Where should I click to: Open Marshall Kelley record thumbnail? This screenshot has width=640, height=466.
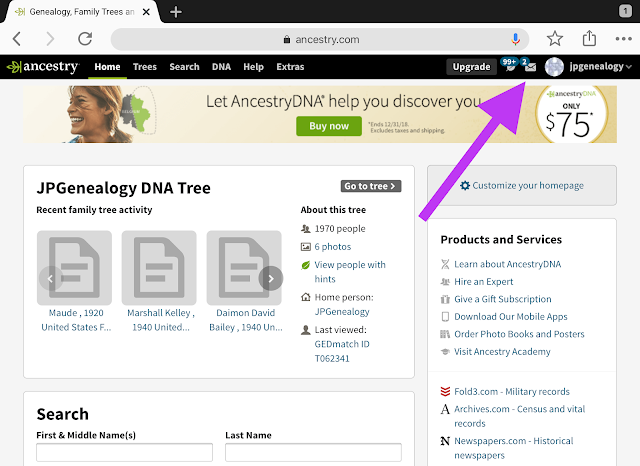point(159,268)
